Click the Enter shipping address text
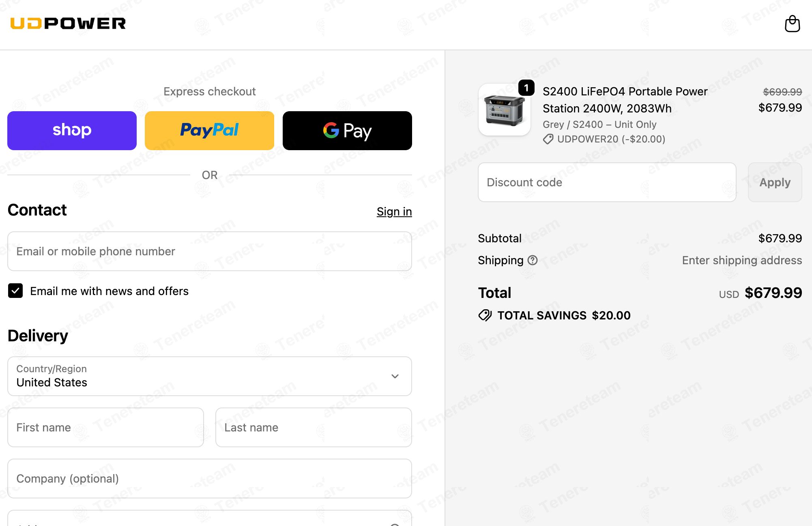The width and height of the screenshot is (812, 526). 742,260
